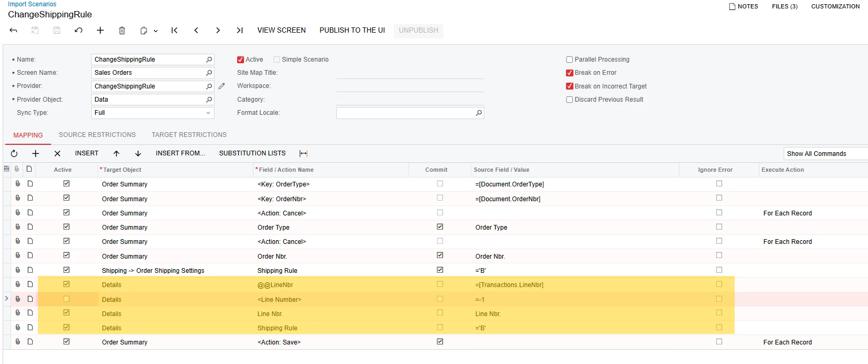Screen dimensions: 868x364
Task: Open the CUSTOMIZATION menu
Action: [835, 6]
